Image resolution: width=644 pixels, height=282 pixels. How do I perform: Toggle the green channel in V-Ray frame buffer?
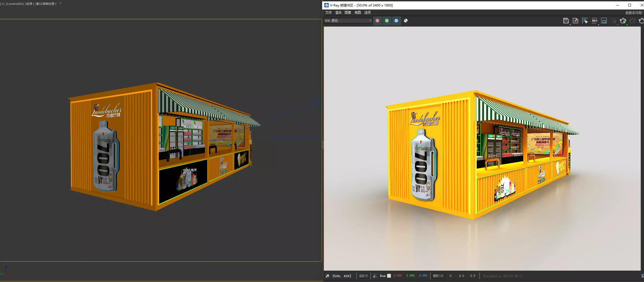click(387, 21)
